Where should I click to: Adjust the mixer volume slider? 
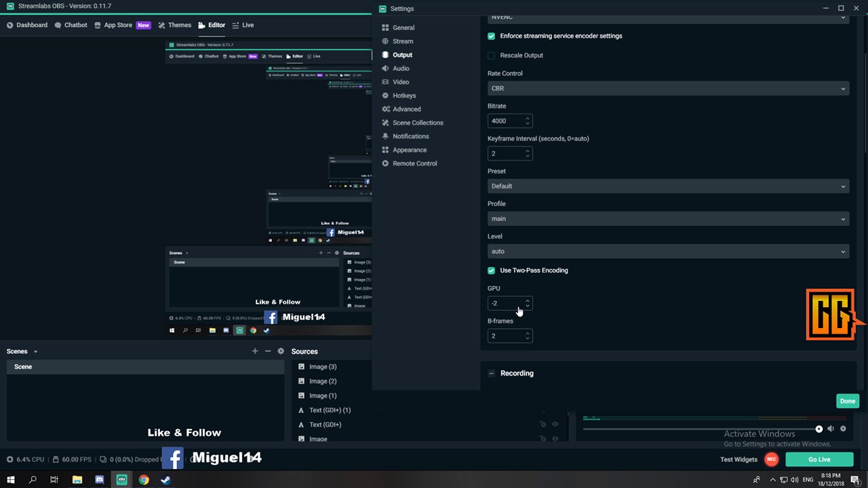tap(701, 429)
